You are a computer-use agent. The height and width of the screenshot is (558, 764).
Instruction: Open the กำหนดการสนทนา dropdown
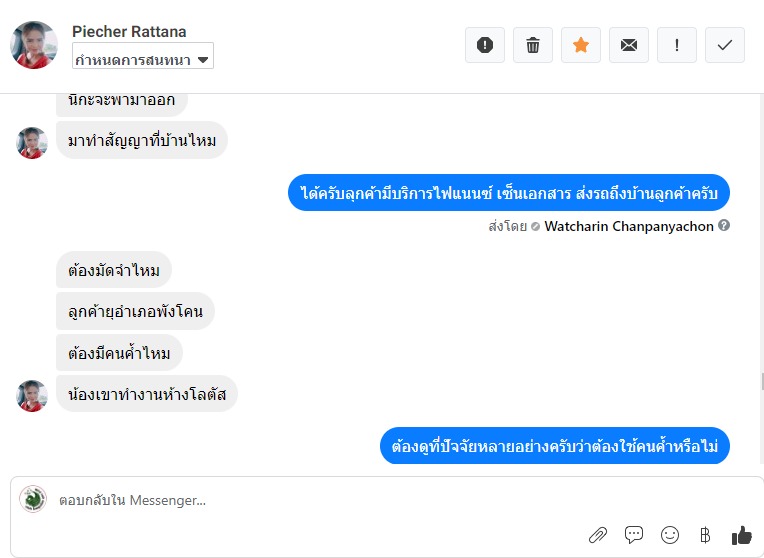pos(144,59)
